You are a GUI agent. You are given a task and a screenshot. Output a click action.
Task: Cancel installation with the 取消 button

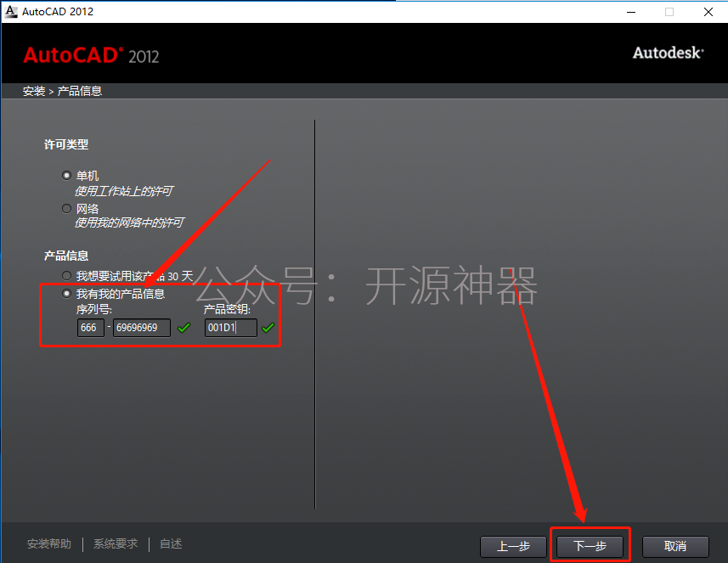tap(675, 546)
